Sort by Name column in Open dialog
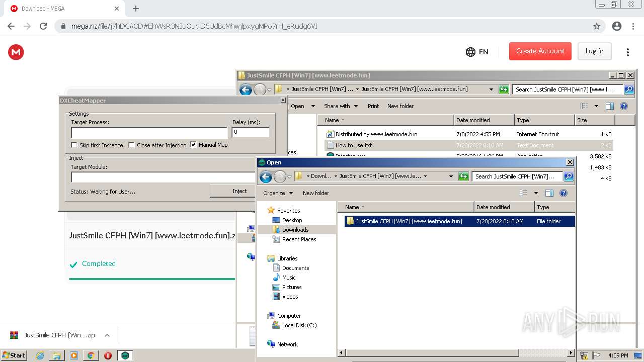This screenshot has height=362, width=644. (x=406, y=207)
